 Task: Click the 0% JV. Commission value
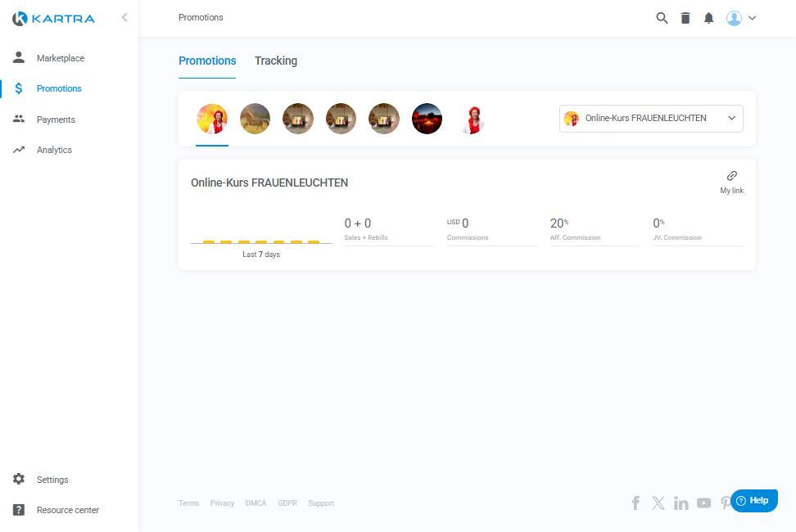click(x=658, y=223)
